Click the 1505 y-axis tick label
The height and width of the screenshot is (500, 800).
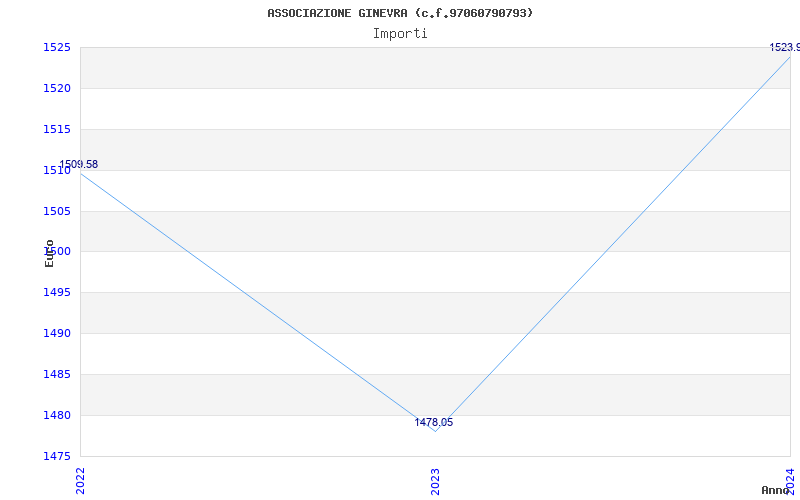pyautogui.click(x=56, y=211)
